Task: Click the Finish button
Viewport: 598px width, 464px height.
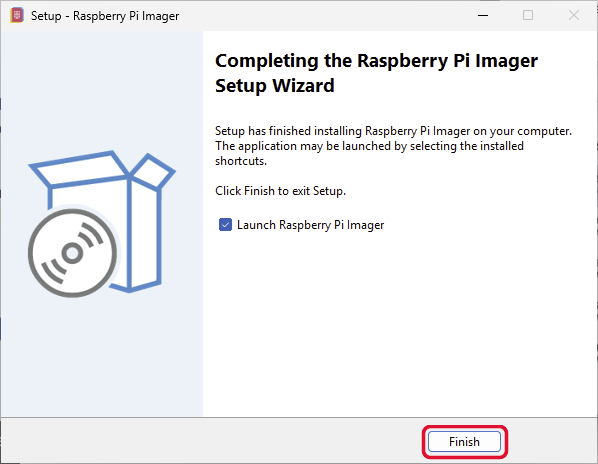Action: click(x=464, y=442)
